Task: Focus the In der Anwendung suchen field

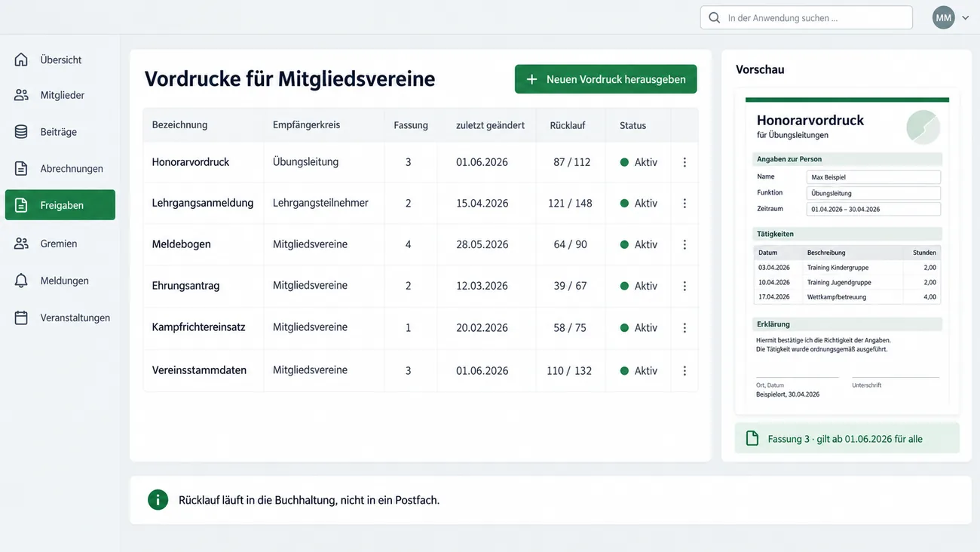Action: click(807, 17)
